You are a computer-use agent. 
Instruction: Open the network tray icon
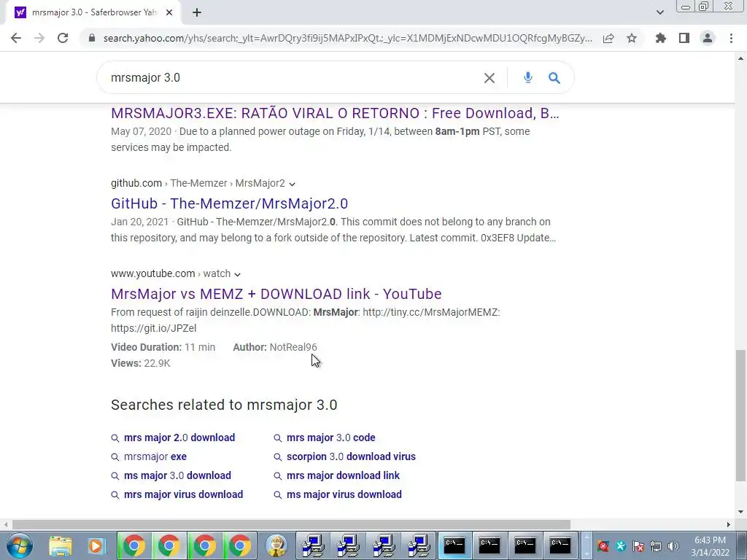(x=656, y=546)
